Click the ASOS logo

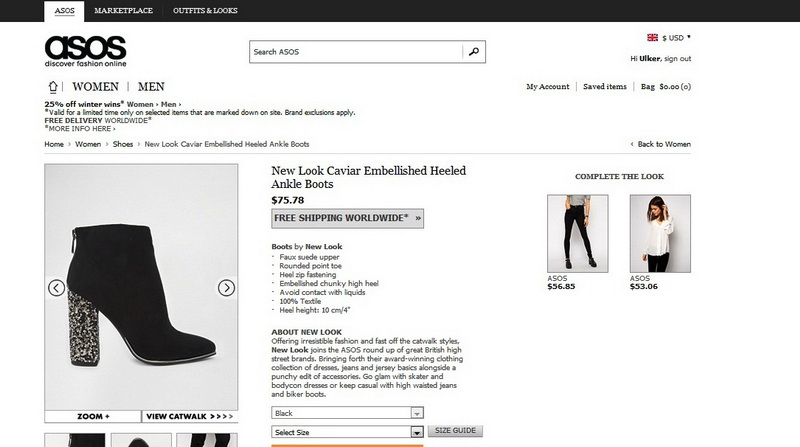point(85,50)
